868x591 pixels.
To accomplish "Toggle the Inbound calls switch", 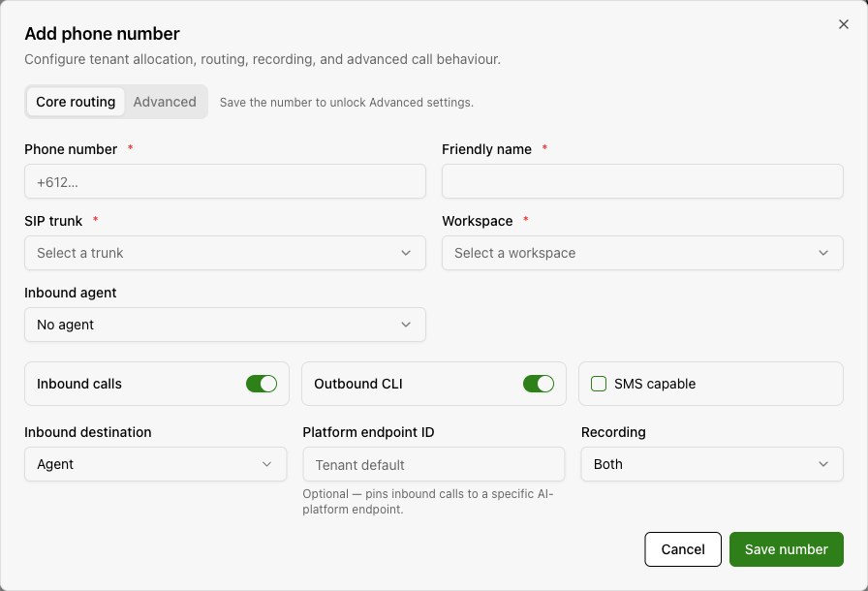I will coord(262,384).
